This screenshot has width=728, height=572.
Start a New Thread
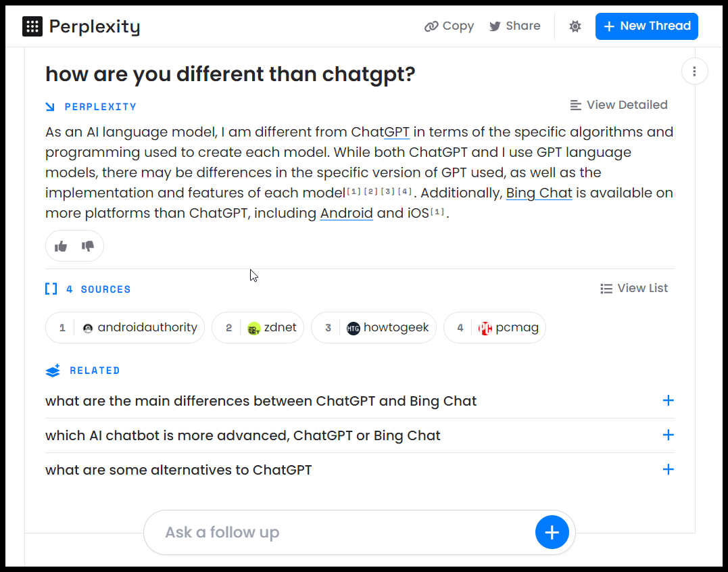[x=646, y=26]
